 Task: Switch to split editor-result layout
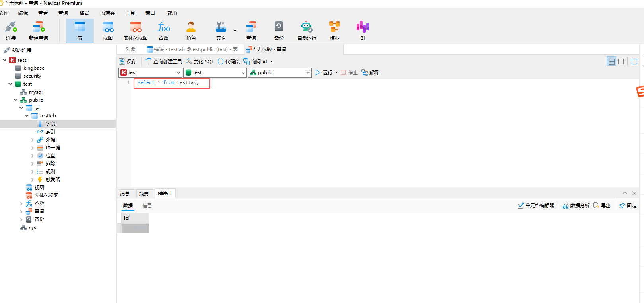pyautogui.click(x=611, y=61)
